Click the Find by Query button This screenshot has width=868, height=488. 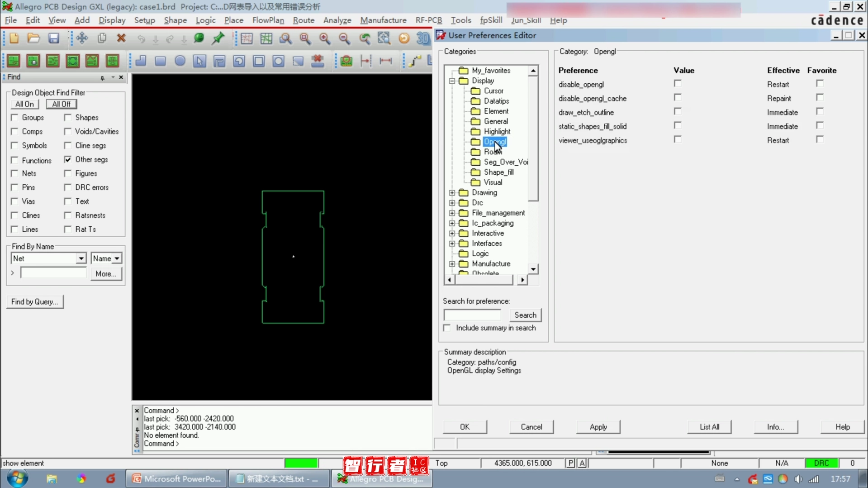click(35, 302)
